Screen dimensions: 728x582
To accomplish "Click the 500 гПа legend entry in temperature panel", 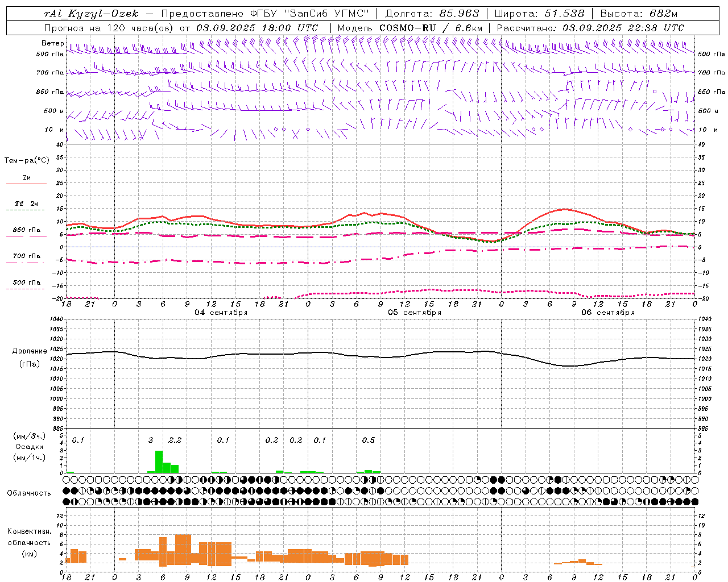I will tap(26, 282).
